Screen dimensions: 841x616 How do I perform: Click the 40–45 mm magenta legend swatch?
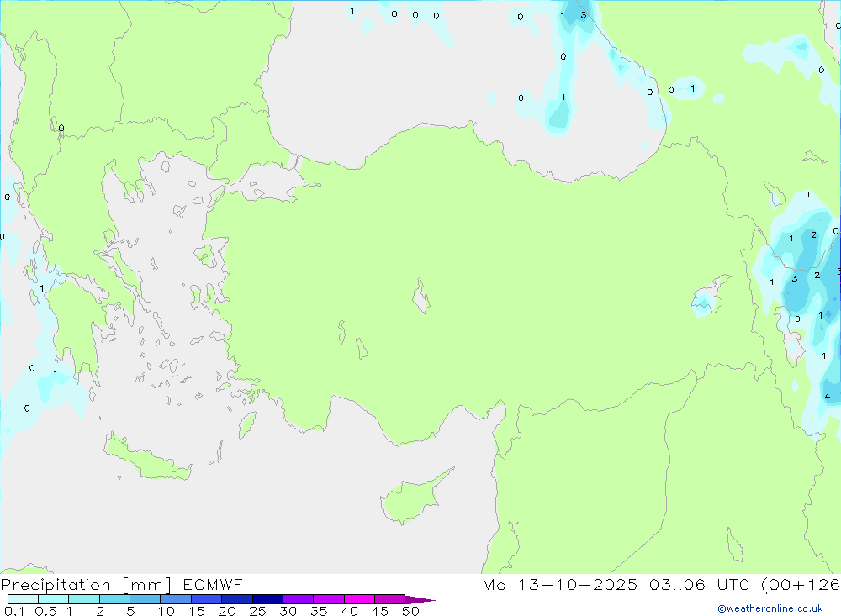[x=359, y=599]
